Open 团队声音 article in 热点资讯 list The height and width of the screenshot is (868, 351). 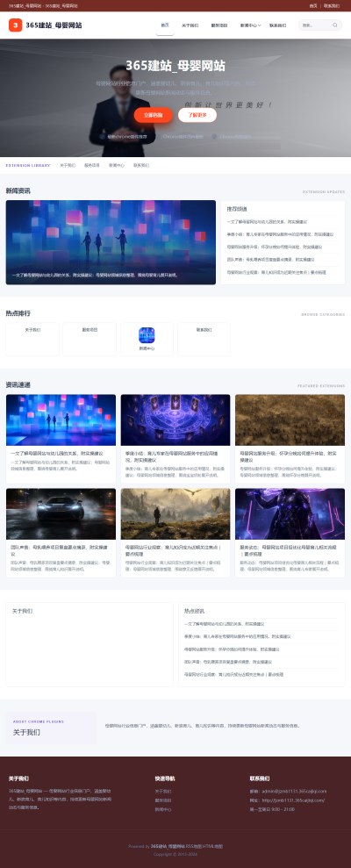pos(226,662)
